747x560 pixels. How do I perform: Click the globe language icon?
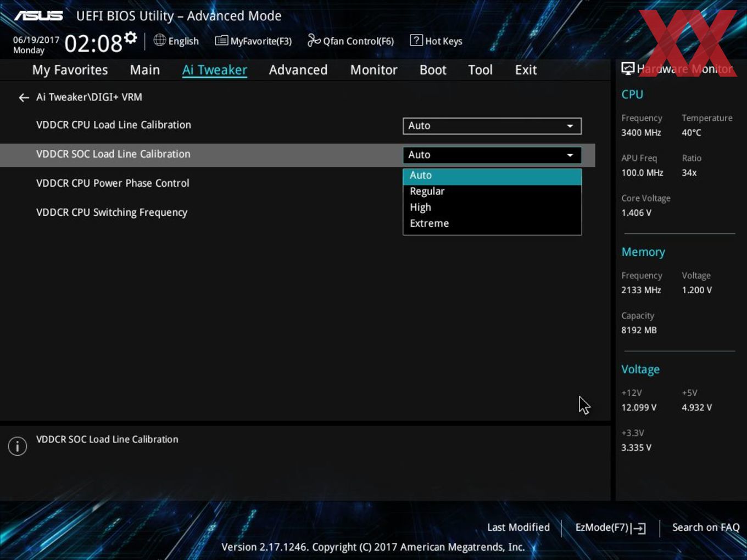pos(159,40)
